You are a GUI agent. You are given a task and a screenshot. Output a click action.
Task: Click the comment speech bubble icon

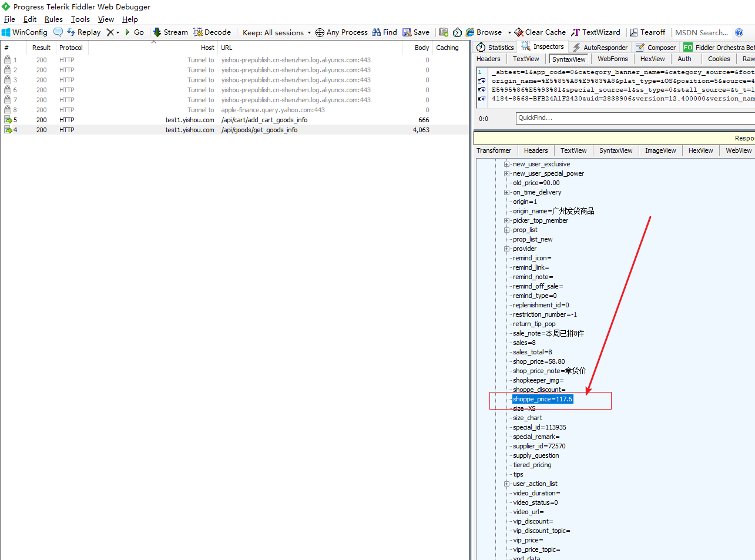pos(58,32)
